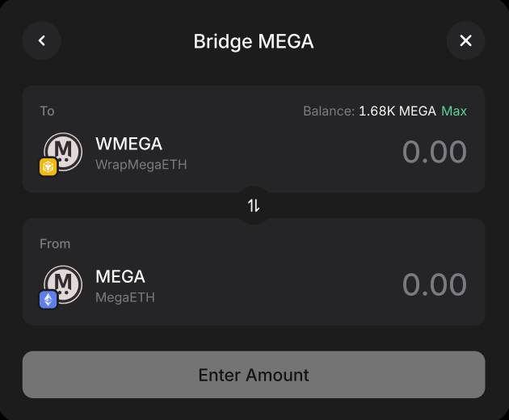Click the WrapMegaETH network label
509x420 pixels.
(141, 165)
